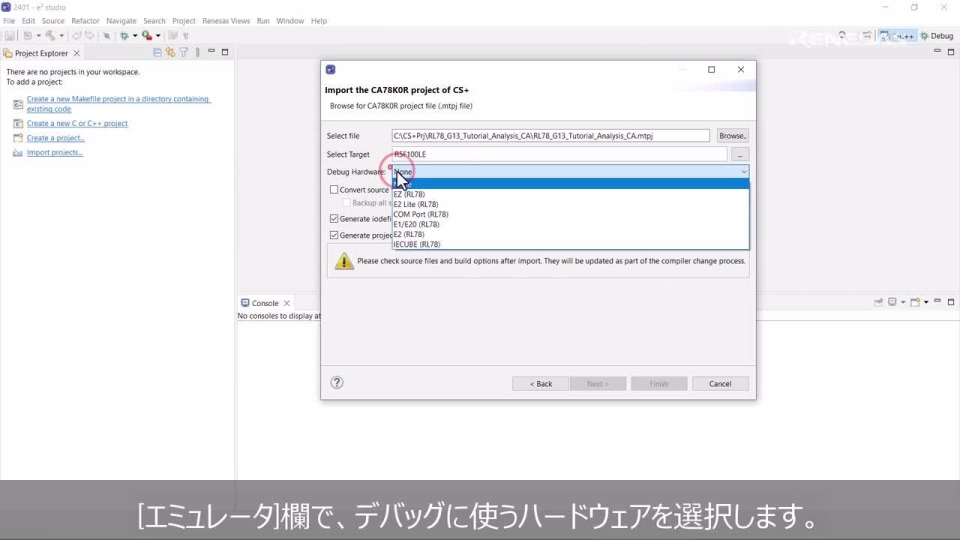This screenshot has height=540, width=960.
Task: Click the Create a project... link
Action: (x=56, y=138)
